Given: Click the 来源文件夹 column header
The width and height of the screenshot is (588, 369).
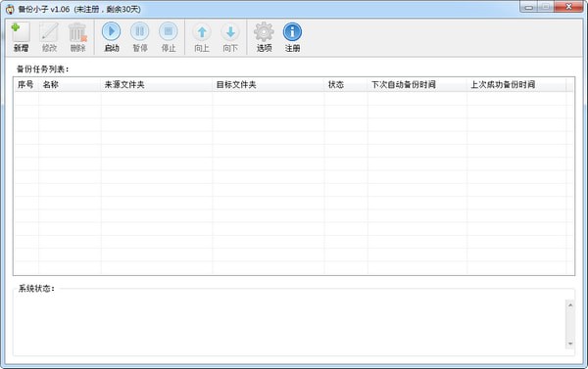Looking at the screenshot, I should (157, 84).
